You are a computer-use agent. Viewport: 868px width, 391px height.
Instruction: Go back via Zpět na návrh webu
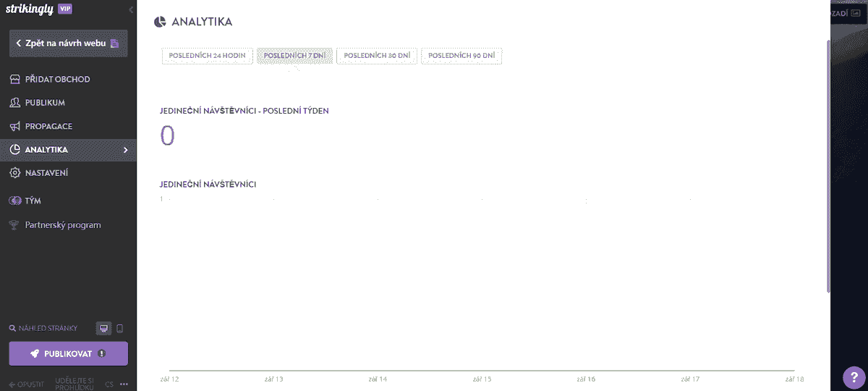click(x=68, y=43)
